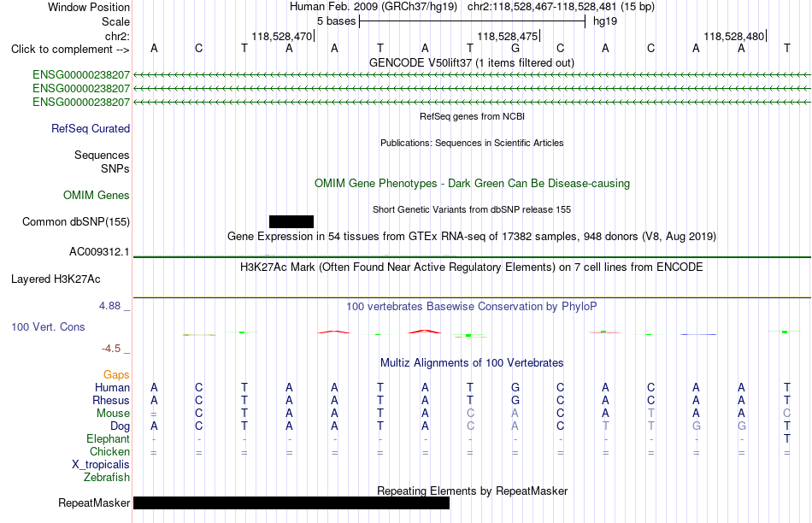Click the 'Human Feb. 2009 (GRCh37/hg19)' header text
Image resolution: width=812 pixels, height=523 pixels.
(x=374, y=7)
